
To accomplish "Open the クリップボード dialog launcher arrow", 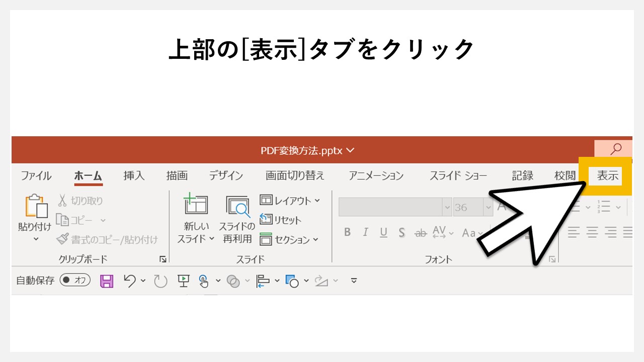I will [163, 258].
